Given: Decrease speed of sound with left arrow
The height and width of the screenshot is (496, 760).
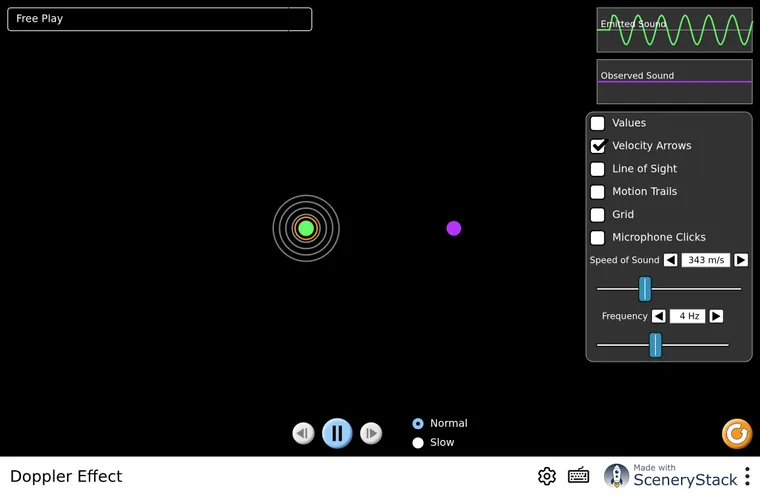Looking at the screenshot, I should click(x=670, y=260).
